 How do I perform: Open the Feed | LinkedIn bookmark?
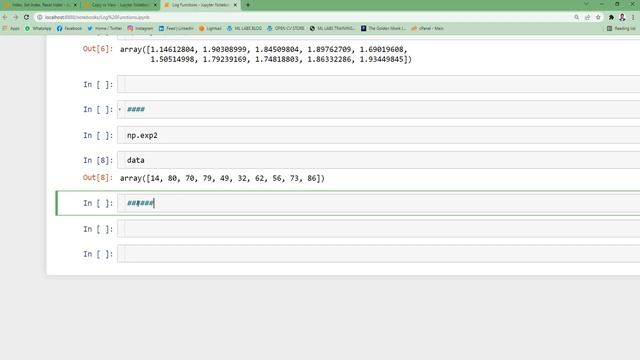176,28
